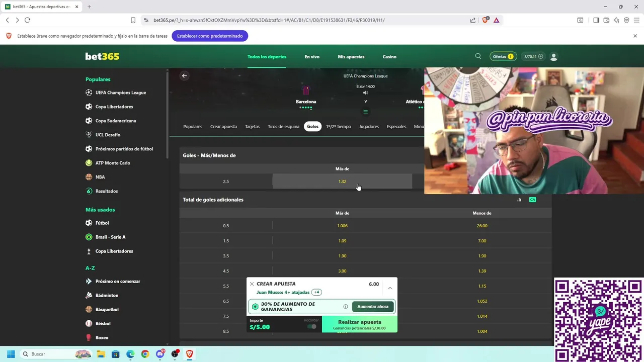Open the En vivo section
Image resolution: width=644 pixels, height=362 pixels.
[312, 57]
